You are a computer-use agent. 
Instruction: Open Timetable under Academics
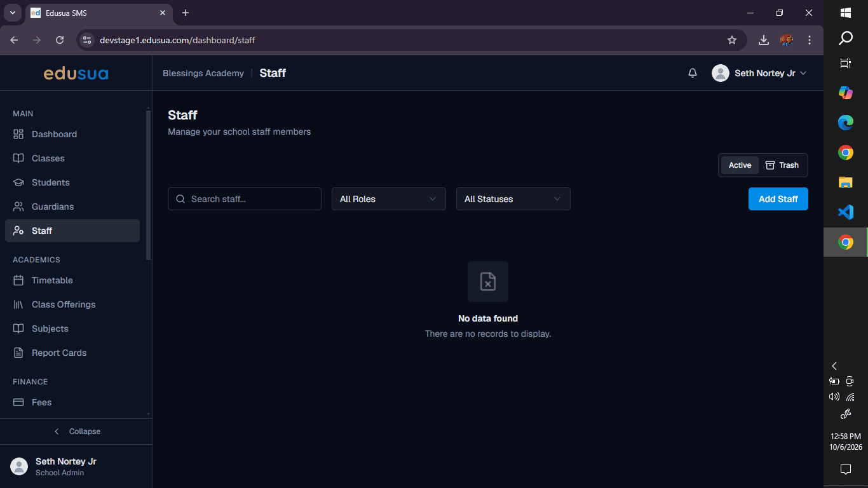click(72, 280)
